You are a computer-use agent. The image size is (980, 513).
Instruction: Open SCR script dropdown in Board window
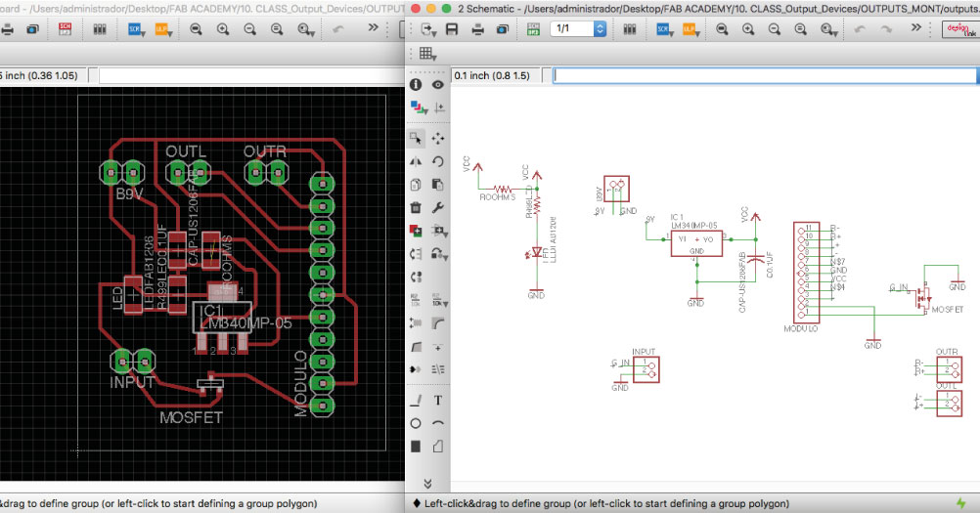click(x=136, y=29)
